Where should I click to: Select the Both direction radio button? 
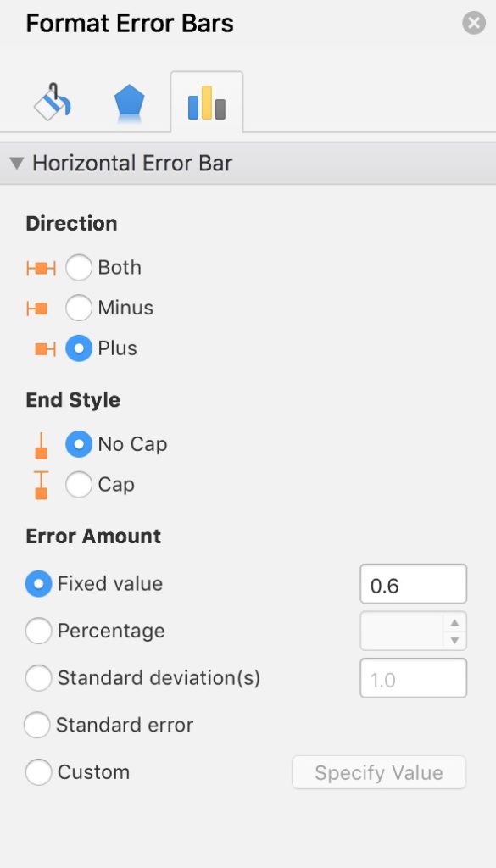coord(79,267)
